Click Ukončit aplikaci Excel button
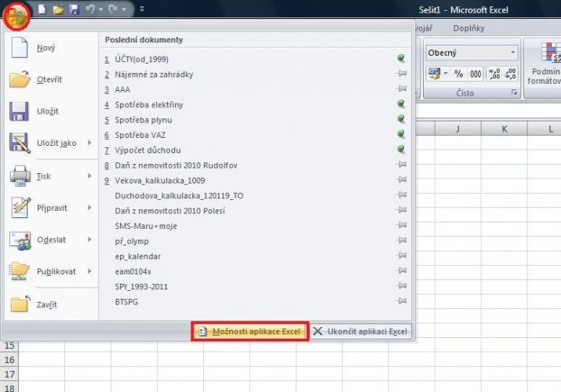561x392 pixels. (x=361, y=332)
